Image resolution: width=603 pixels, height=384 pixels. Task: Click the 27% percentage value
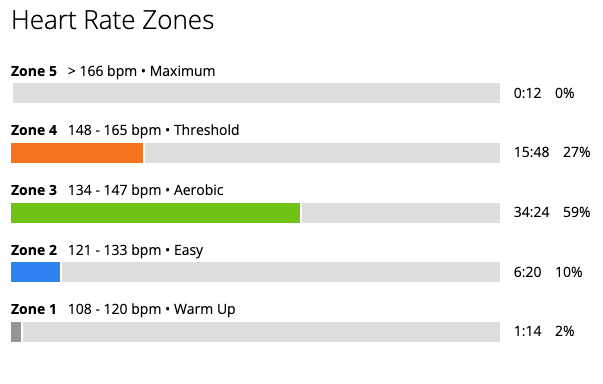click(576, 152)
